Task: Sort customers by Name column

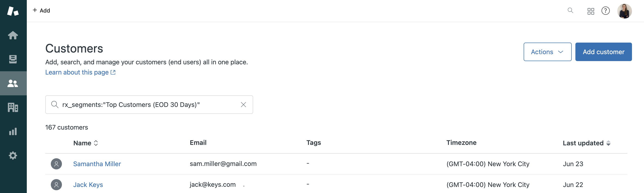Action: [85, 143]
